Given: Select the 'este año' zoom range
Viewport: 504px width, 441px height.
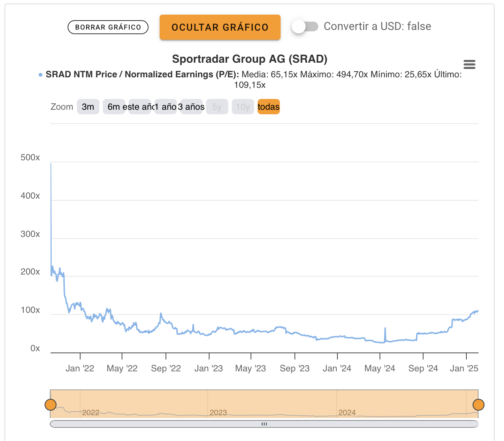Looking at the screenshot, I should (139, 107).
